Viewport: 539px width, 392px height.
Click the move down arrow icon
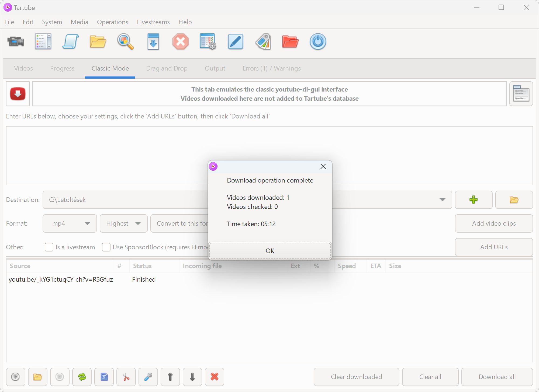(192, 377)
